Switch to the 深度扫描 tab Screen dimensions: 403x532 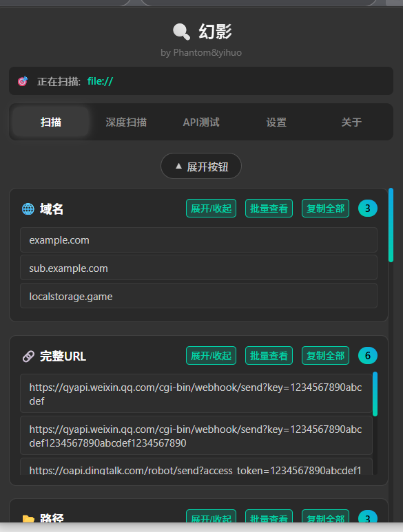coord(126,122)
